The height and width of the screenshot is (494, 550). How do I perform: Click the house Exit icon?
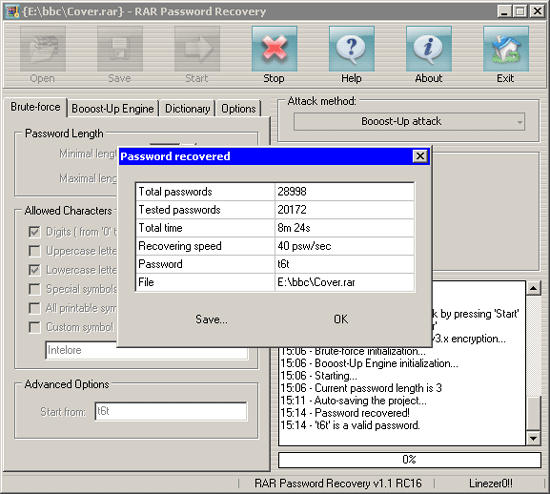tap(506, 49)
